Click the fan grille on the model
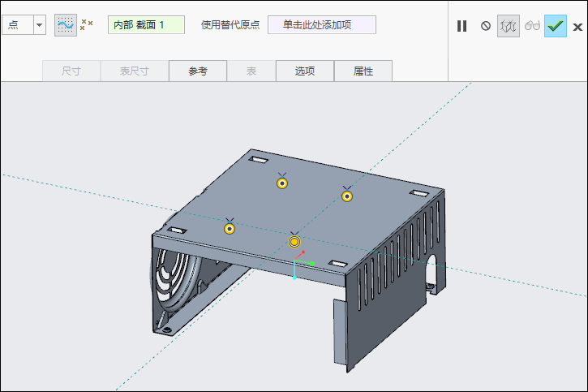Image resolution: width=588 pixels, height=392 pixels. [x=176, y=279]
